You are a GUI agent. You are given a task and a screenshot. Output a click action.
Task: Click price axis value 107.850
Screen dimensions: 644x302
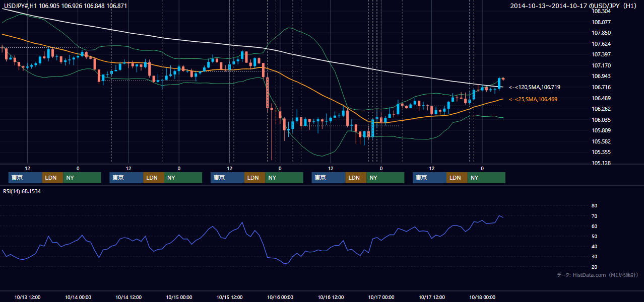click(x=601, y=33)
